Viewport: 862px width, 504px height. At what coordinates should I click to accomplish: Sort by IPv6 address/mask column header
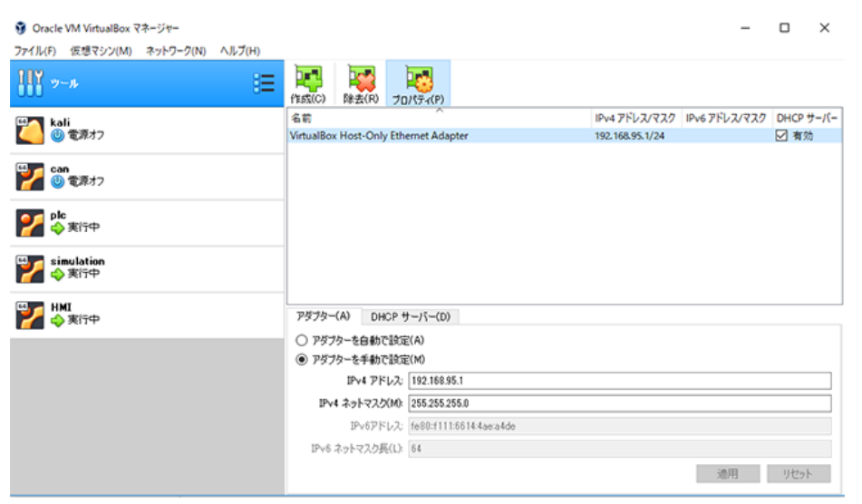[x=726, y=118]
